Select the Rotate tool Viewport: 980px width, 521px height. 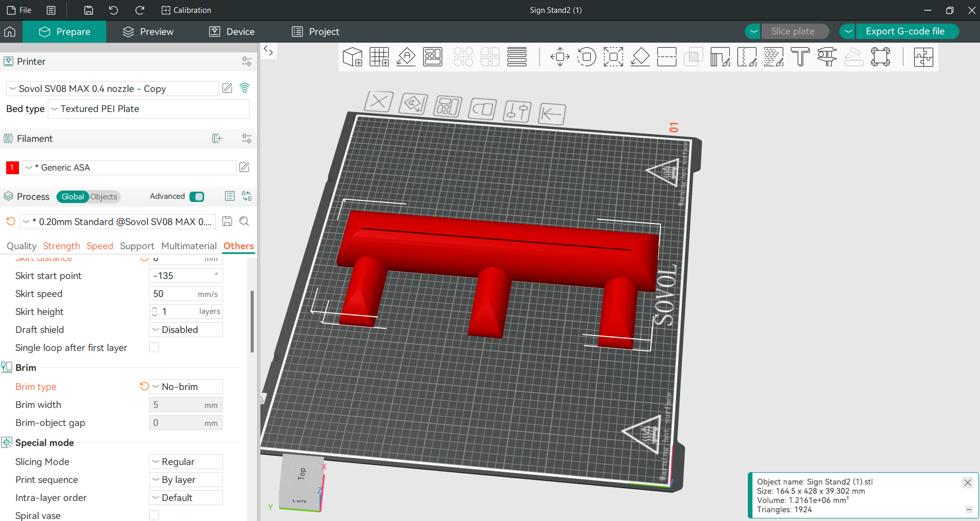click(x=587, y=57)
